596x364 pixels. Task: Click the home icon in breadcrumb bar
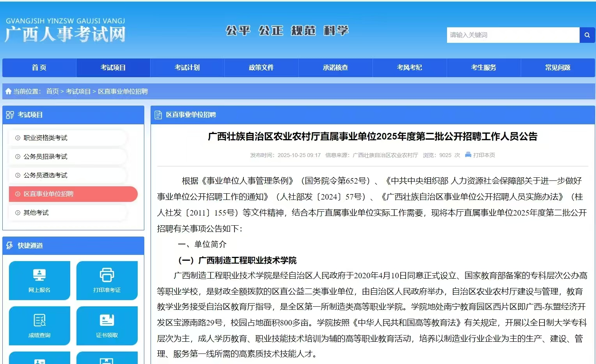(x=8, y=91)
